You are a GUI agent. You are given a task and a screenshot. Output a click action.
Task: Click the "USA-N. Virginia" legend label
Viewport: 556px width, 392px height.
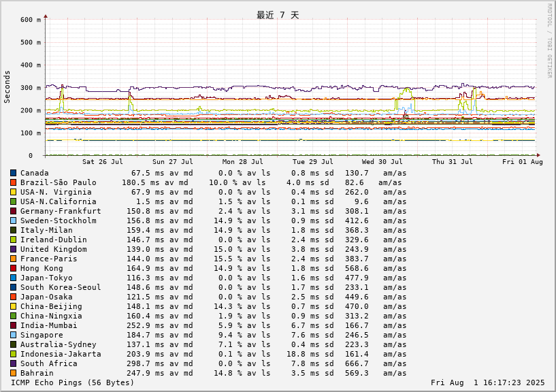coord(56,193)
